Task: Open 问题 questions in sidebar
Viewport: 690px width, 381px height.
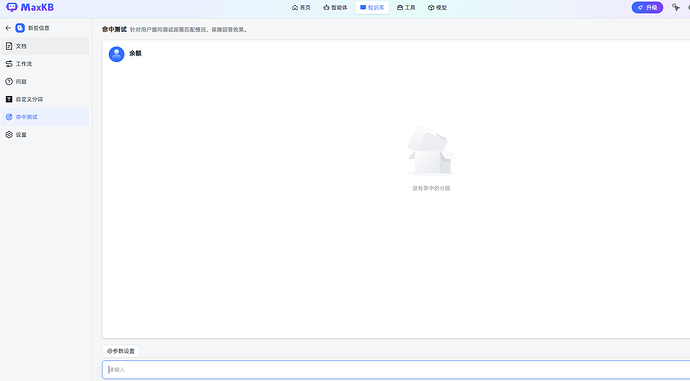Action: click(x=45, y=81)
